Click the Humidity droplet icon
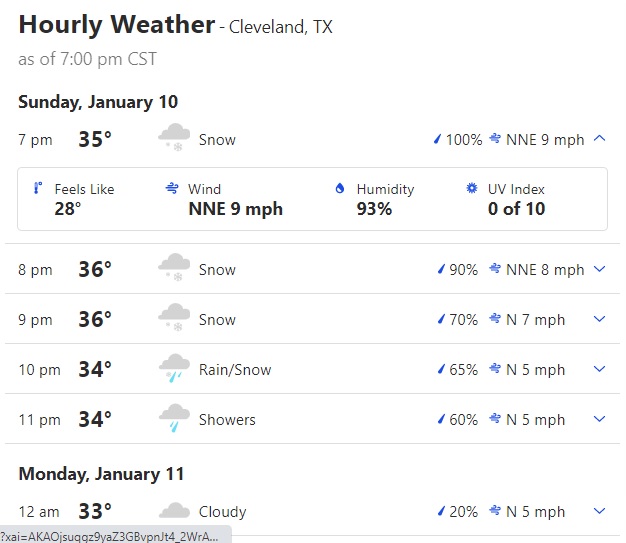Viewport: 626px width, 543px height. 340,188
